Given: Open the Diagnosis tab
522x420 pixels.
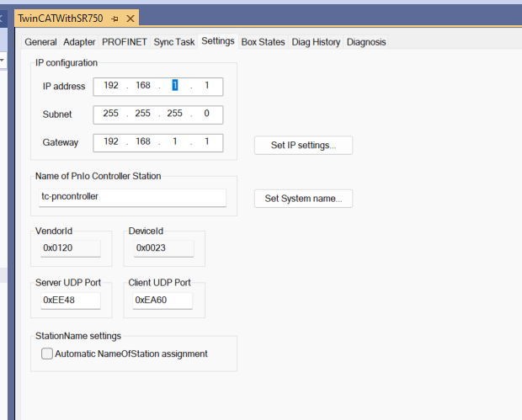Looking at the screenshot, I should point(366,42).
